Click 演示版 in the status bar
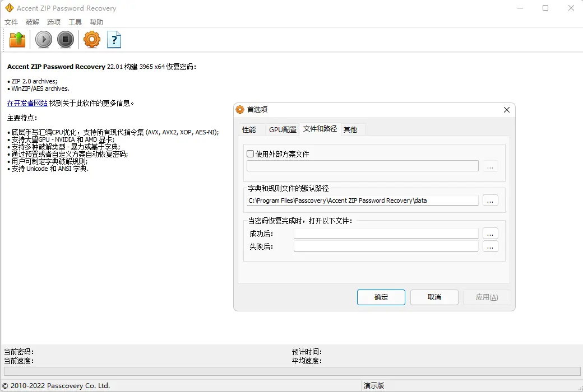Screen dimensions: 583x392 click(x=374, y=386)
